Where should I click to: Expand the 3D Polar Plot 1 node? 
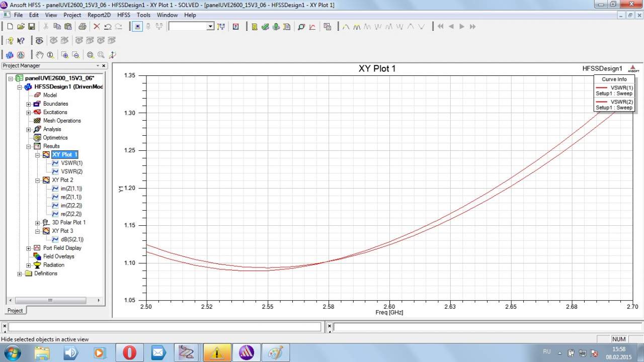38,223
